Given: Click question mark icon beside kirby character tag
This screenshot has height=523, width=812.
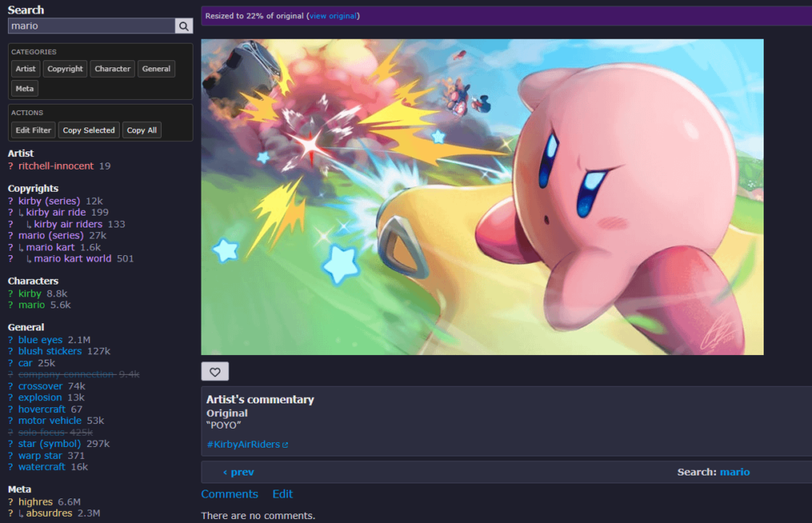Looking at the screenshot, I should pos(11,294).
